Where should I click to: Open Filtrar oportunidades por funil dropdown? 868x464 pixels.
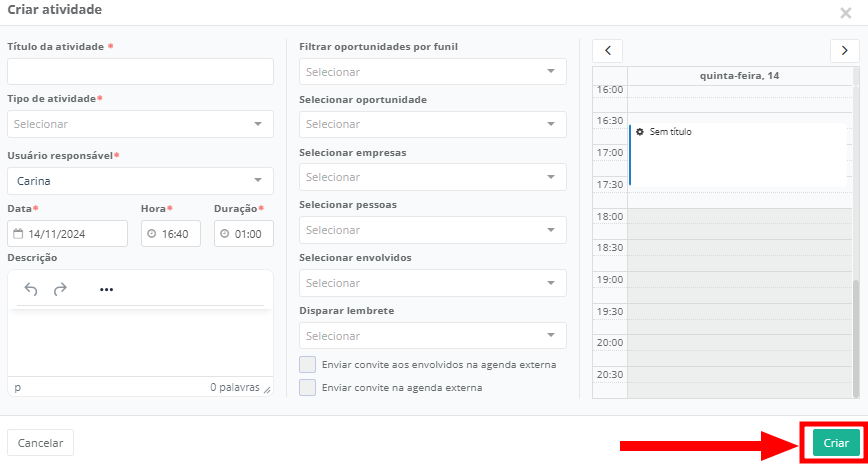[432, 72]
